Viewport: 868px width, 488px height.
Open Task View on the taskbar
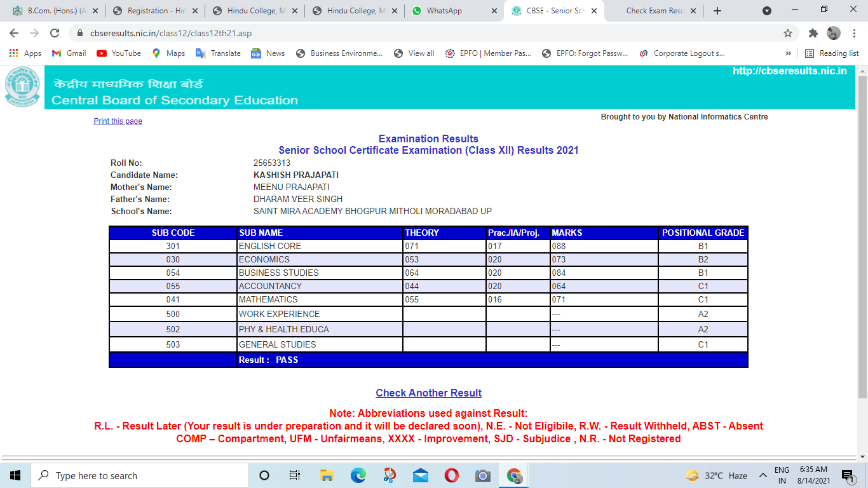(295, 475)
